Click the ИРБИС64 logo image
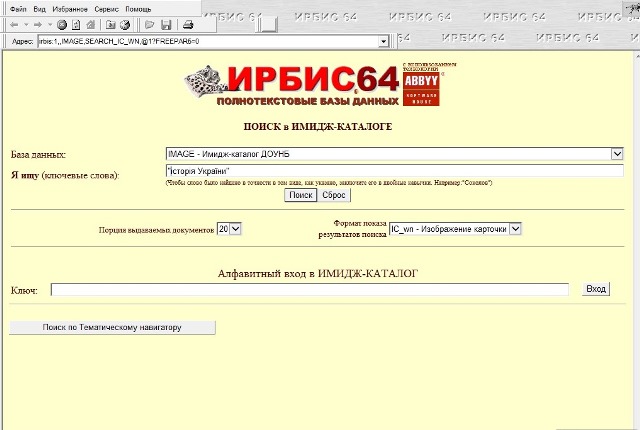Image resolution: width=640 pixels, height=430 pixels. click(292, 85)
